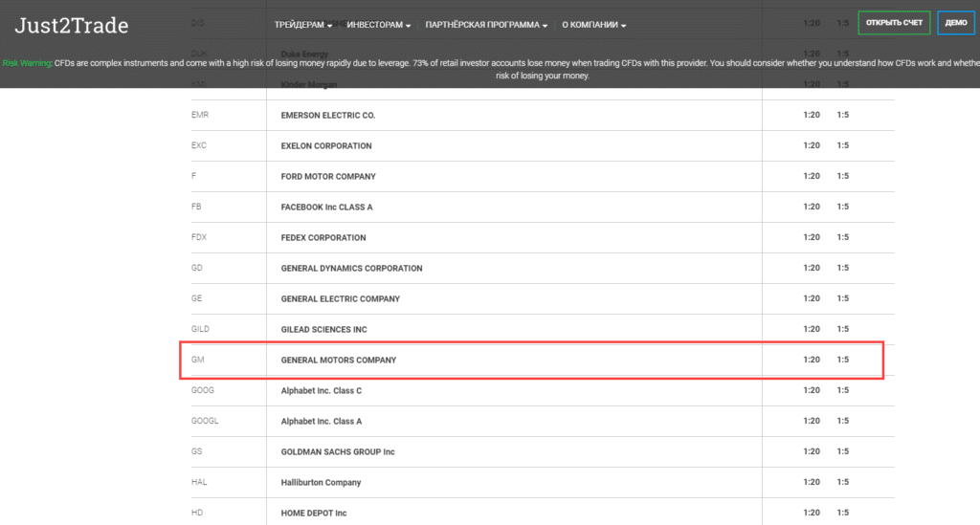The width and height of the screenshot is (980, 525).
Task: Click the Just2Trade logo
Action: tap(71, 26)
